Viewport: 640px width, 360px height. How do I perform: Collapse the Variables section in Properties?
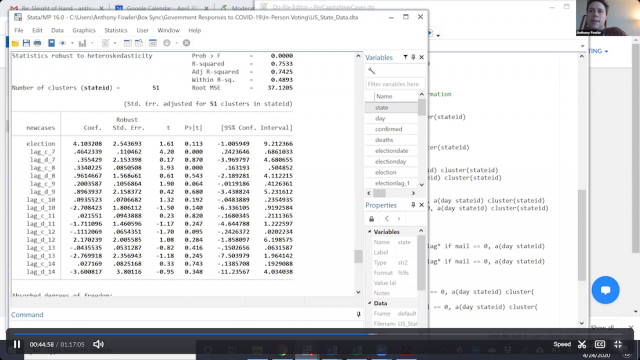(x=370, y=232)
